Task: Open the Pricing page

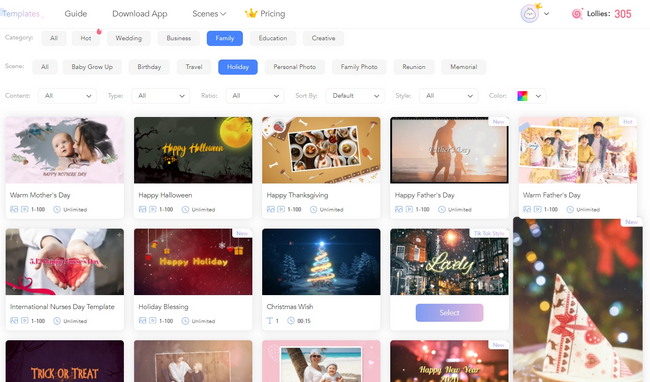Action: pyautogui.click(x=272, y=14)
